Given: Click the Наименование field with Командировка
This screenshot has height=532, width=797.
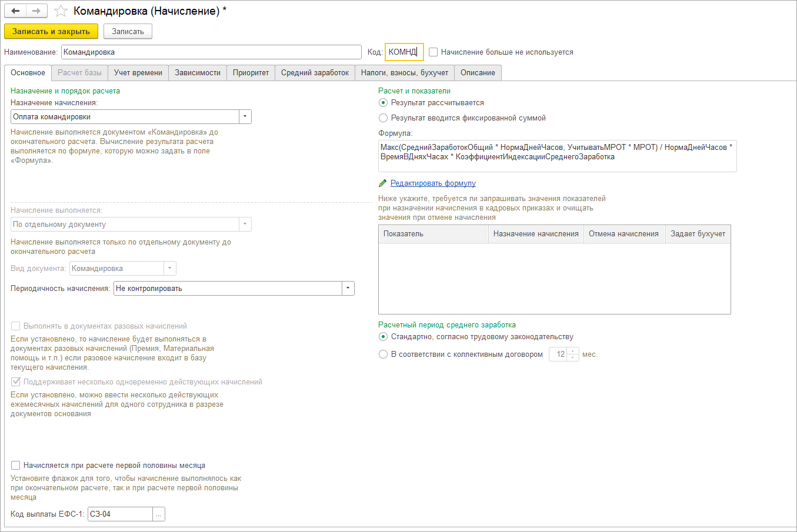Looking at the screenshot, I should coord(211,52).
